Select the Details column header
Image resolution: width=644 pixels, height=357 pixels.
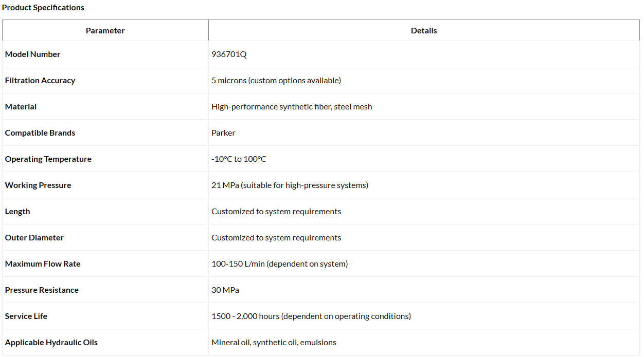pos(424,31)
